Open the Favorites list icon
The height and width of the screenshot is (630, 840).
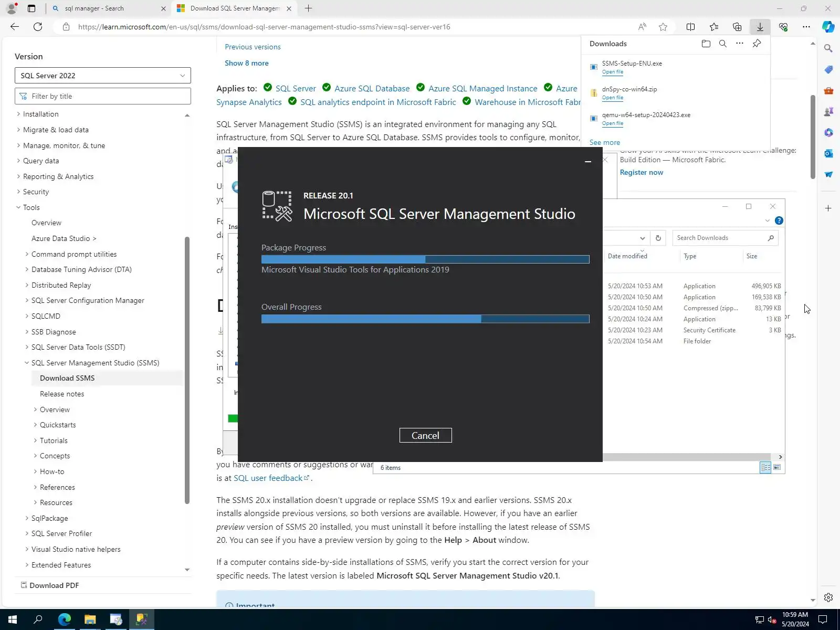coord(714,27)
